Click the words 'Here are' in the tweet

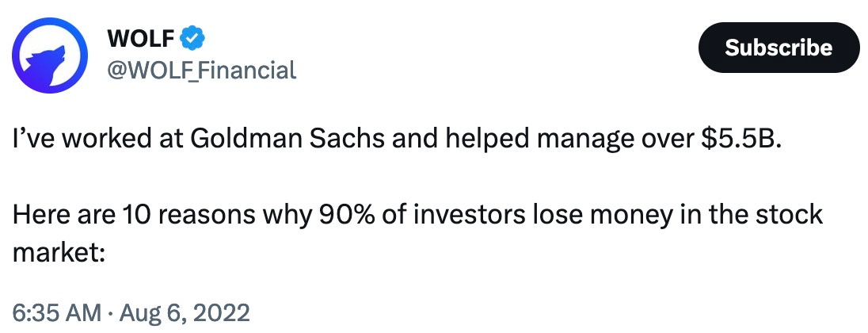click(x=62, y=215)
